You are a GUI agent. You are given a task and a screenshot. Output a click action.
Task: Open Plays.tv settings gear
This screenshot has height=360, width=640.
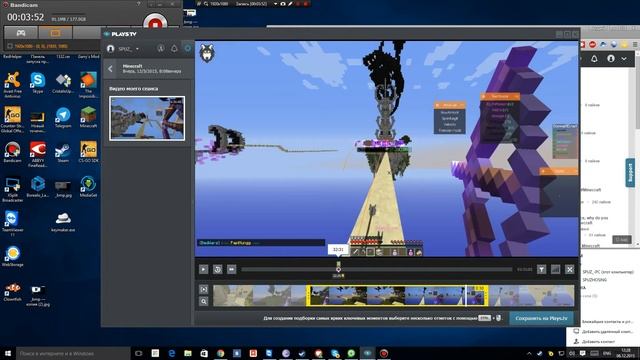click(x=188, y=49)
